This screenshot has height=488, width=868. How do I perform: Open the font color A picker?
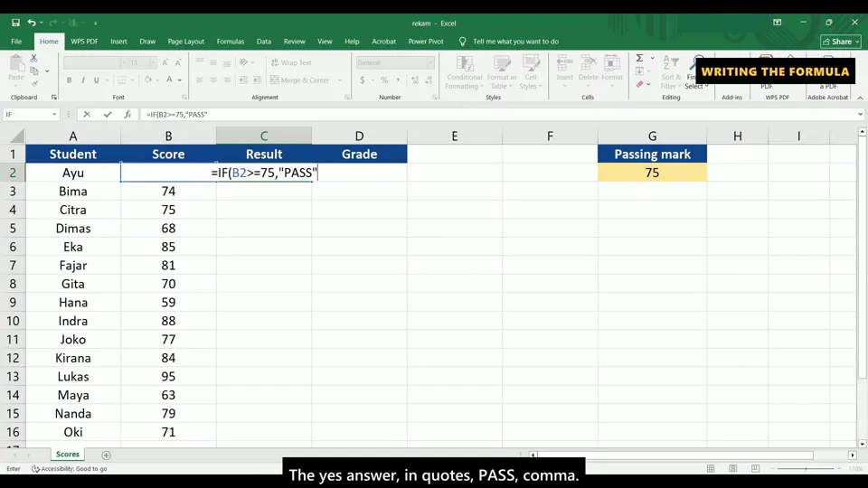click(x=170, y=80)
